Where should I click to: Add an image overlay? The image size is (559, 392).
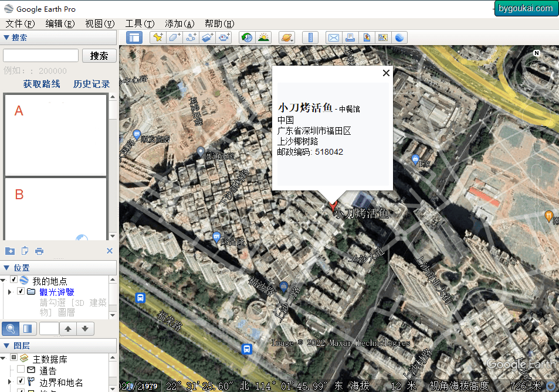(208, 38)
